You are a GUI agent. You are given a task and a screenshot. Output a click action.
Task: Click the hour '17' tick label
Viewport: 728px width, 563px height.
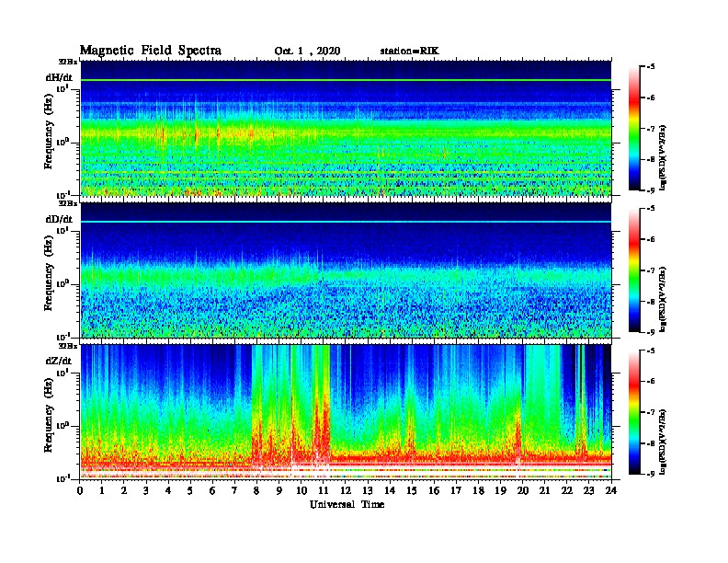tap(456, 491)
